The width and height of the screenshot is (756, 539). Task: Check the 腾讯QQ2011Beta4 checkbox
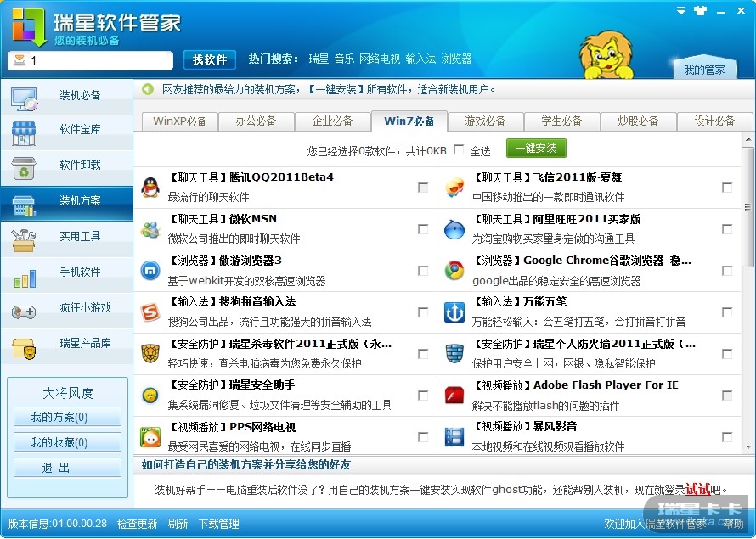423,188
